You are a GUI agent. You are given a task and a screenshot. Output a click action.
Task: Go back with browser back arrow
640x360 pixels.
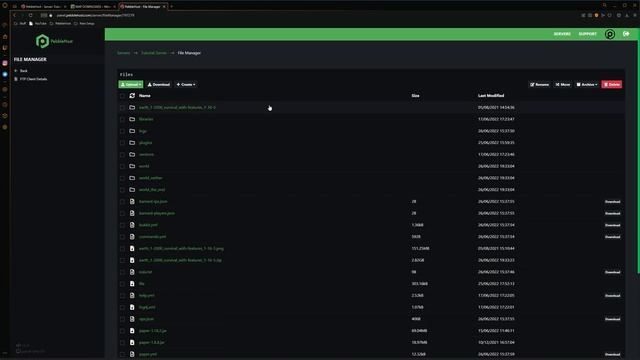(15, 15)
